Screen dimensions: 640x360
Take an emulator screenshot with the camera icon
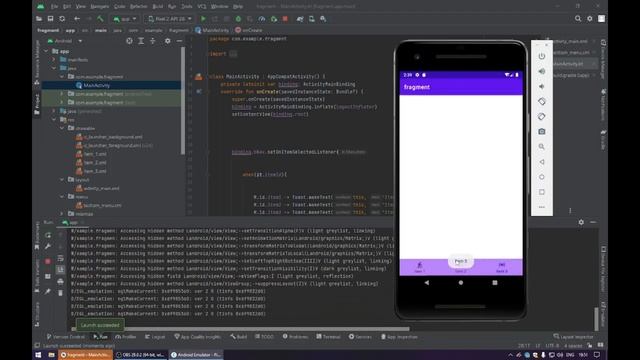pos(542,131)
